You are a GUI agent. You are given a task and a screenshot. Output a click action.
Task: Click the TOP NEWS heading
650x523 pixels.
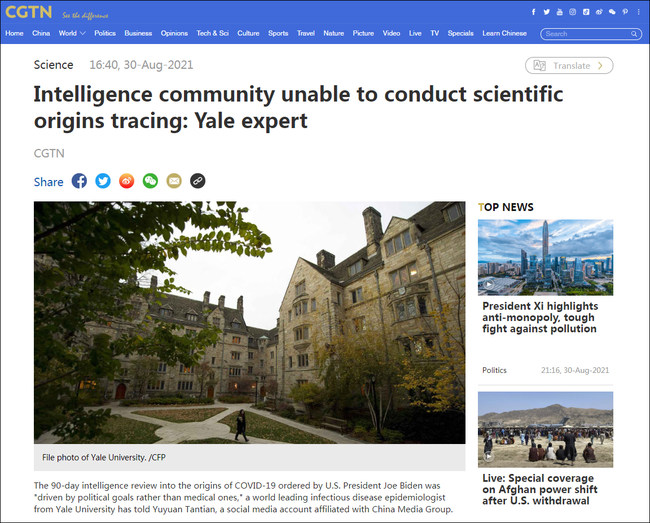[x=506, y=207]
